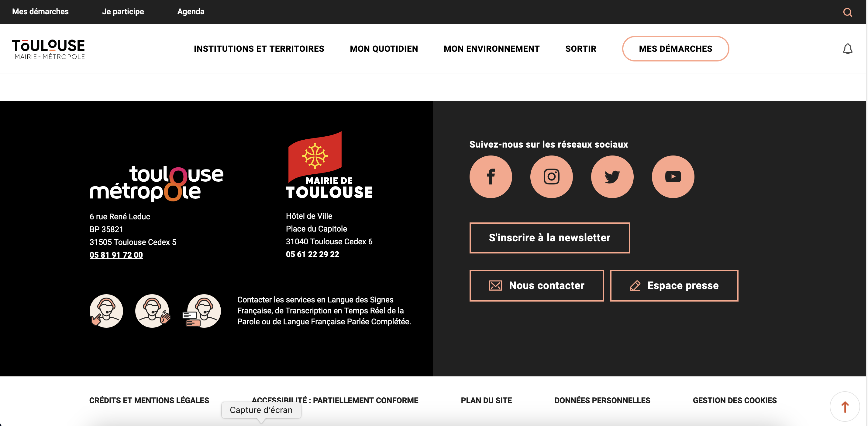This screenshot has width=868, height=426.
Task: Expand Institutions et Territoires menu
Action: [x=259, y=49]
